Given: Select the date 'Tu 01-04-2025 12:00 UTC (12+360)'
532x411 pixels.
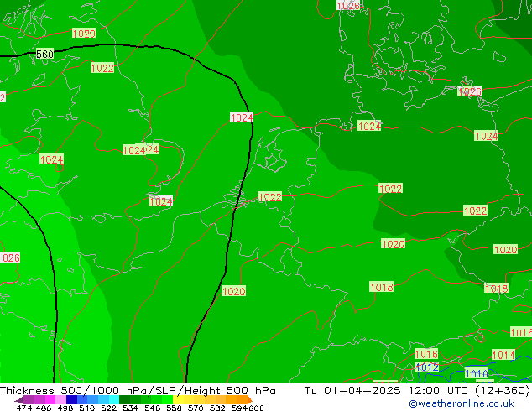Looking at the screenshot, I should click(417, 391).
